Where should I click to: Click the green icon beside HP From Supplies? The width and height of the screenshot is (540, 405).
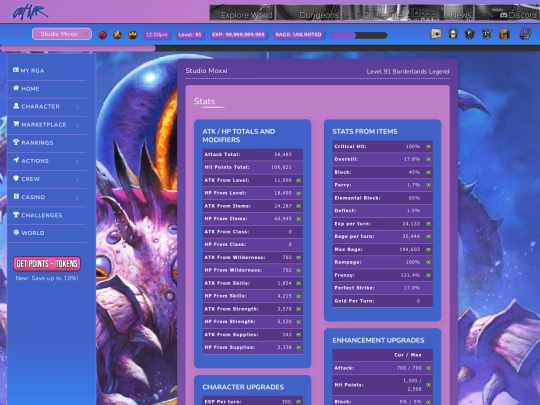(x=299, y=348)
